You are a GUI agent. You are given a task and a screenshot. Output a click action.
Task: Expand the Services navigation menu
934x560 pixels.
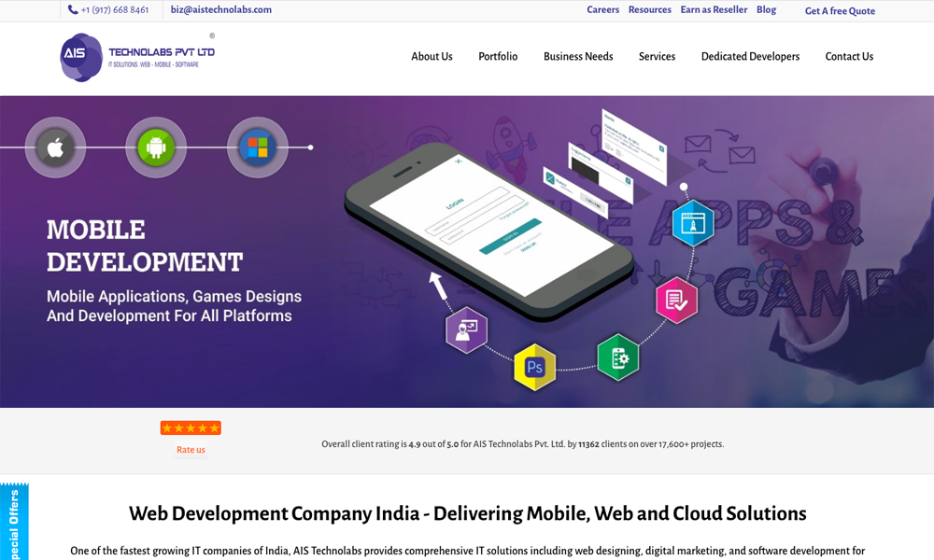(657, 57)
